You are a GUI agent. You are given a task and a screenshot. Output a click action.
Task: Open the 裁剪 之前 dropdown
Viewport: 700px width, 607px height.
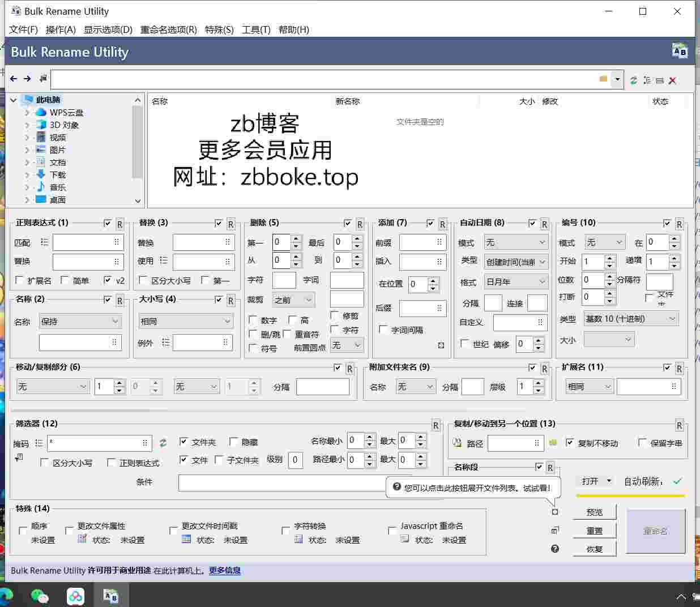(293, 300)
